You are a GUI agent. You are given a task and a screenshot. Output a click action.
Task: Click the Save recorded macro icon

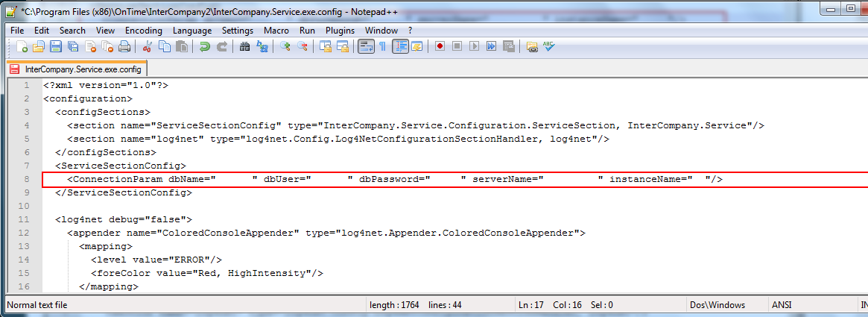tap(508, 47)
